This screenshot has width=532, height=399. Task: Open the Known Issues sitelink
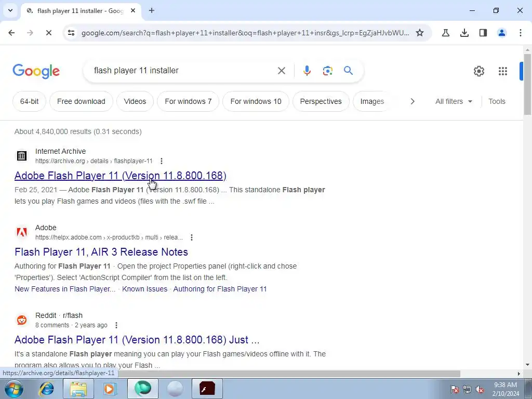[x=144, y=289]
